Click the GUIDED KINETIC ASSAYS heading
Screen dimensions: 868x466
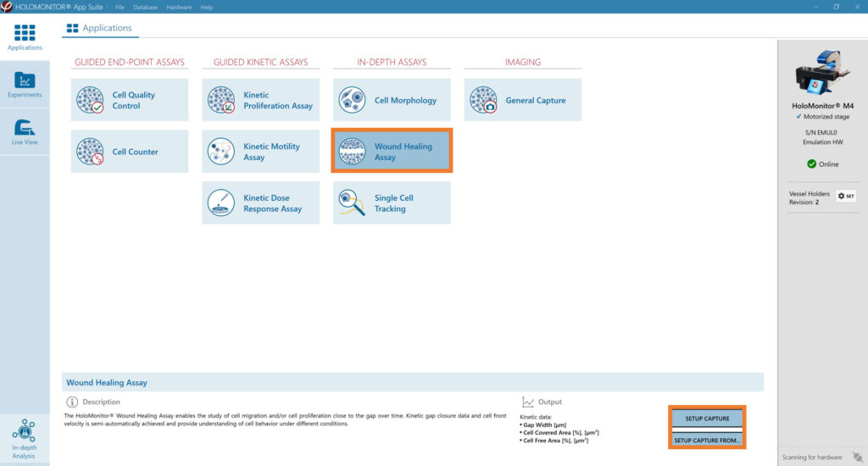pyautogui.click(x=261, y=62)
